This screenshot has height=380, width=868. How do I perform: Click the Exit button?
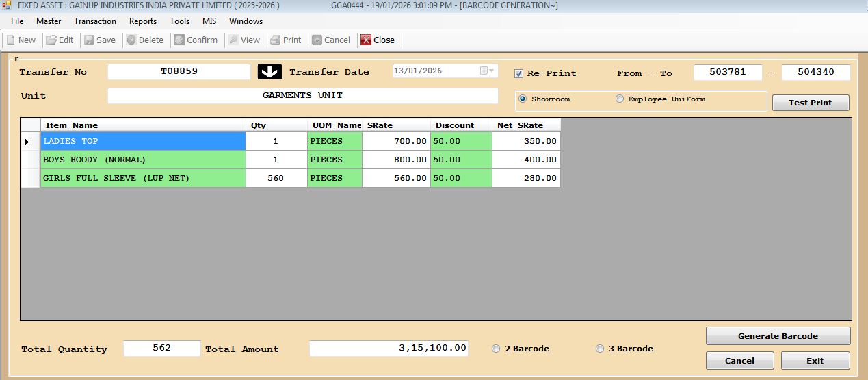[x=815, y=361]
